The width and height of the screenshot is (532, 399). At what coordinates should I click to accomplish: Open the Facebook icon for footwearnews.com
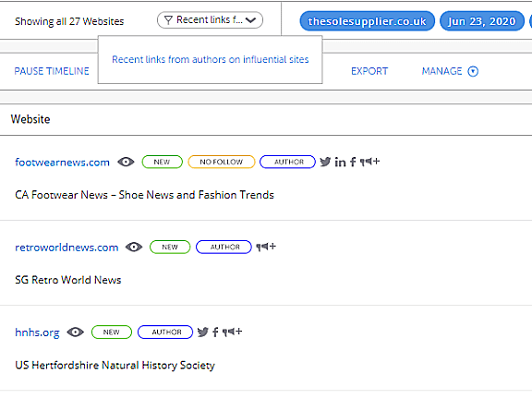pos(353,162)
